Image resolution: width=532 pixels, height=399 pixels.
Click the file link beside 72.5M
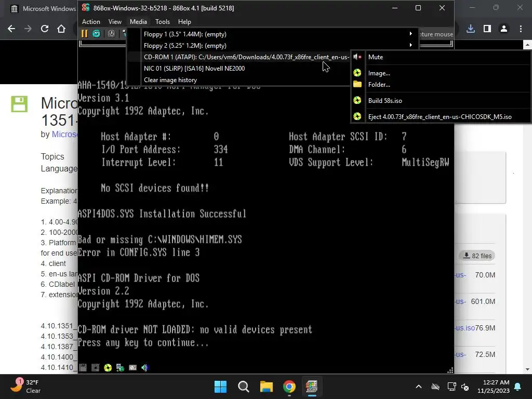click(460, 354)
